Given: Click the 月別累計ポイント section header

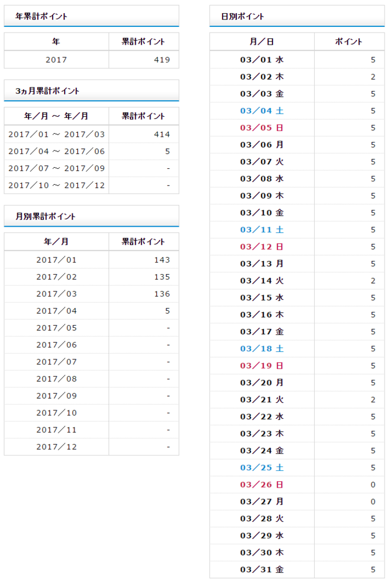Looking at the screenshot, I should click(x=92, y=216).
